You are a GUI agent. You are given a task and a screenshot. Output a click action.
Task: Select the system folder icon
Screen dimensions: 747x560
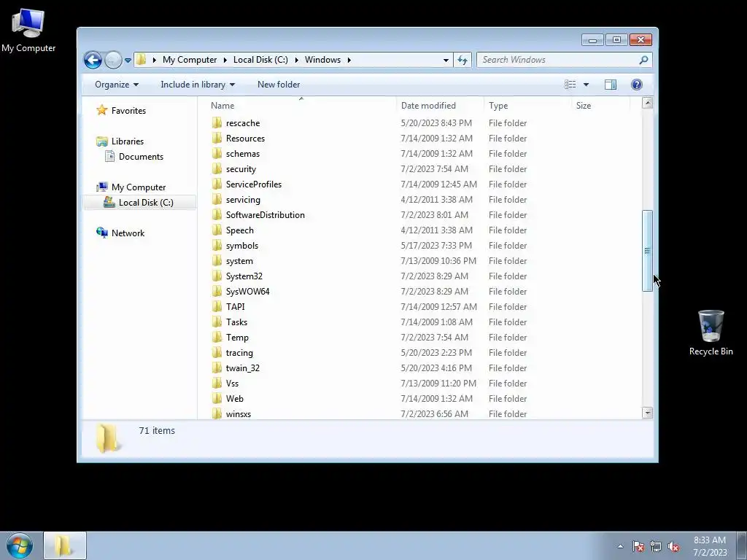(217, 260)
